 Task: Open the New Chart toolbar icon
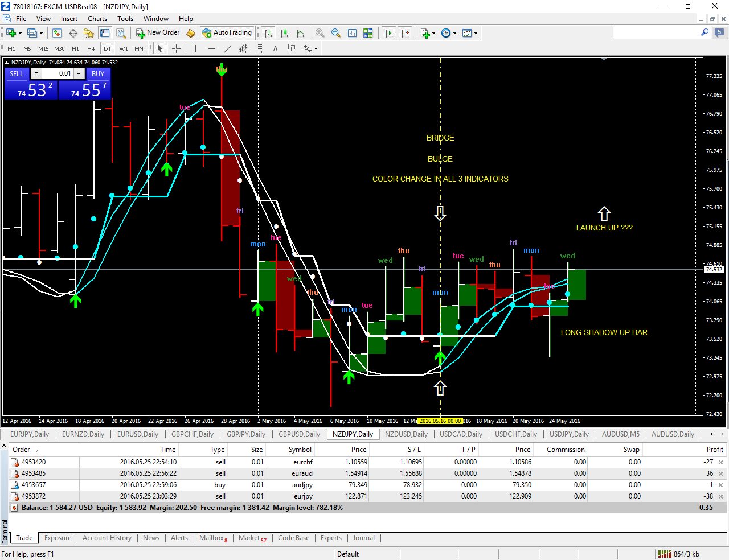click(x=11, y=33)
